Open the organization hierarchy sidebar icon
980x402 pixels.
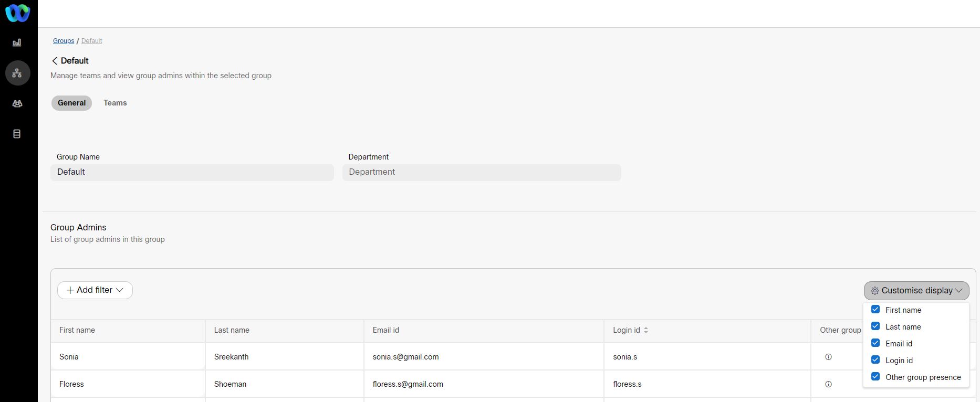(x=17, y=73)
